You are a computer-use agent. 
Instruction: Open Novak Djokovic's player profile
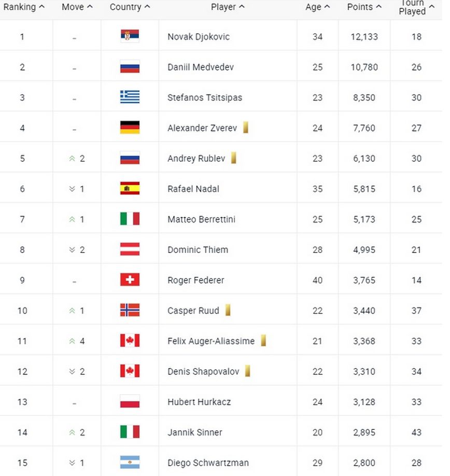click(x=199, y=37)
